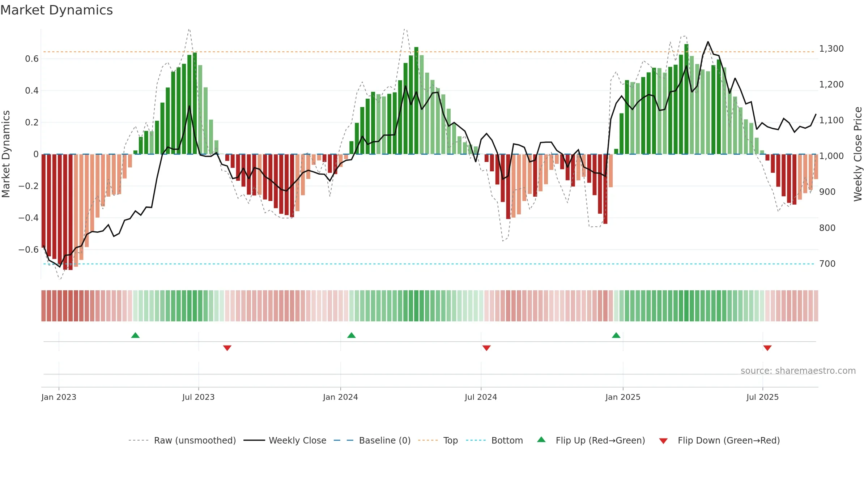Select the Flip Up marker near April 2023
This screenshot has width=868, height=488.
point(135,335)
